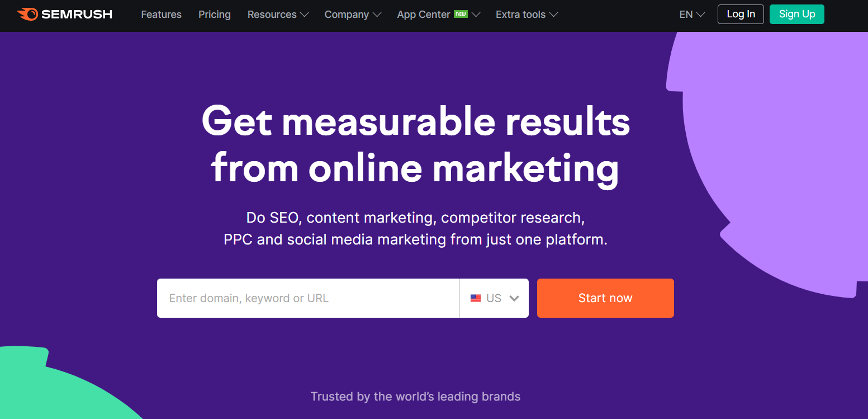The image size is (868, 419).
Task: Click the green Sign Up button
Action: (x=797, y=14)
